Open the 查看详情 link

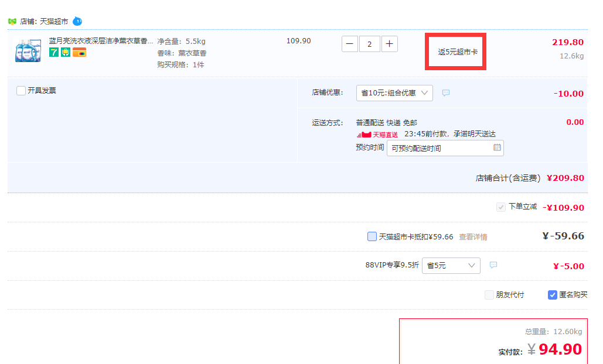click(473, 237)
